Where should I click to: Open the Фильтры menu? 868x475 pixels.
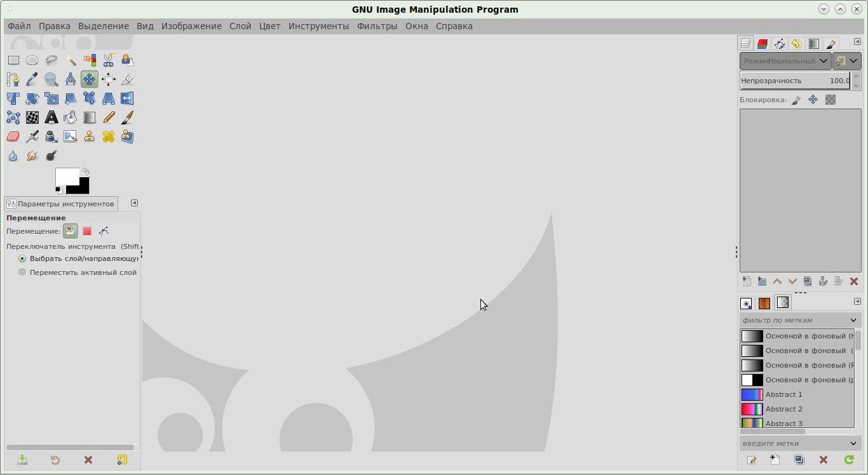point(377,26)
